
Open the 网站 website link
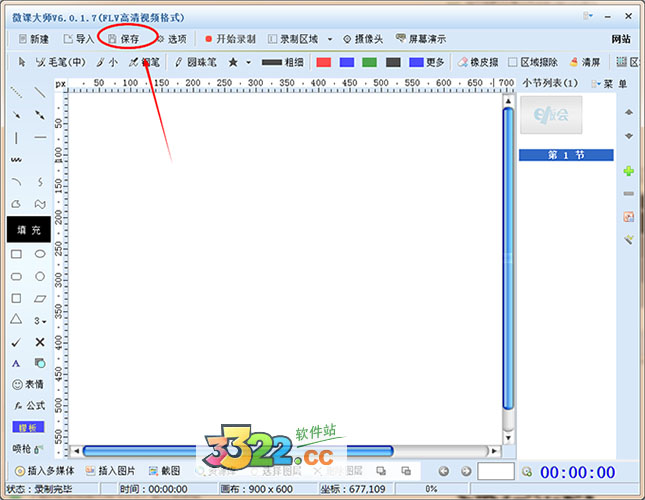pyautogui.click(x=621, y=39)
